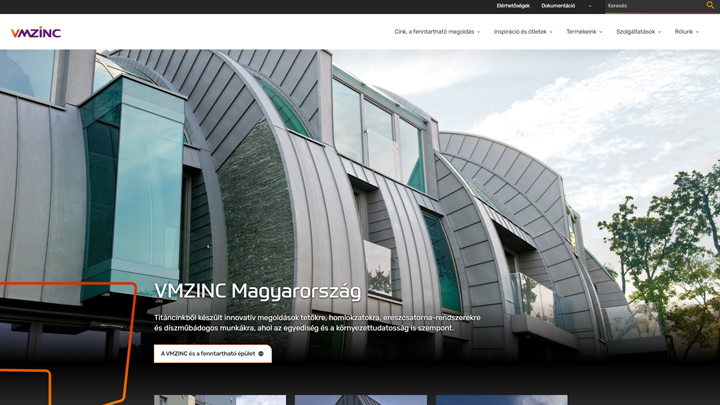
Task: Open the Szolgáltatások dropdown menu
Action: coord(638,32)
